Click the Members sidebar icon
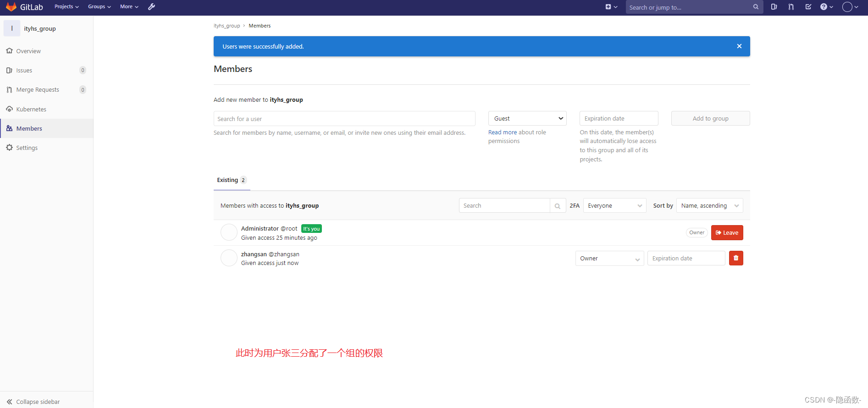 tap(9, 128)
